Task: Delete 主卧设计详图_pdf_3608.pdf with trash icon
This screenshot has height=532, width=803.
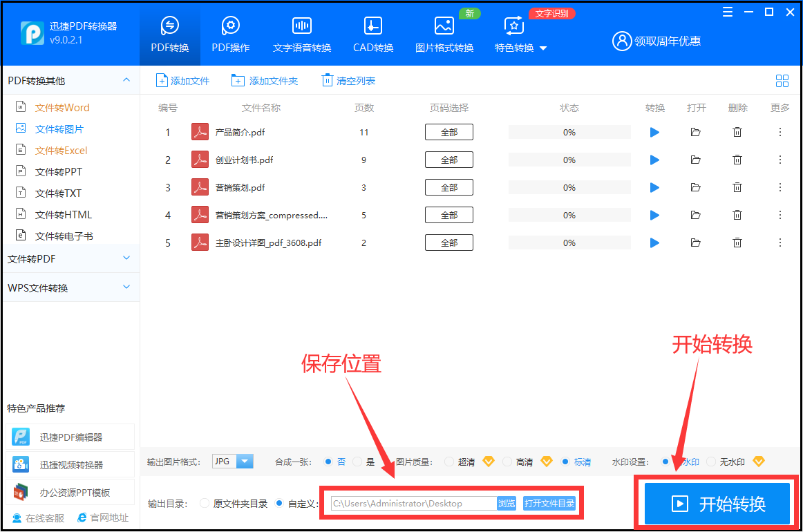Action: click(737, 243)
